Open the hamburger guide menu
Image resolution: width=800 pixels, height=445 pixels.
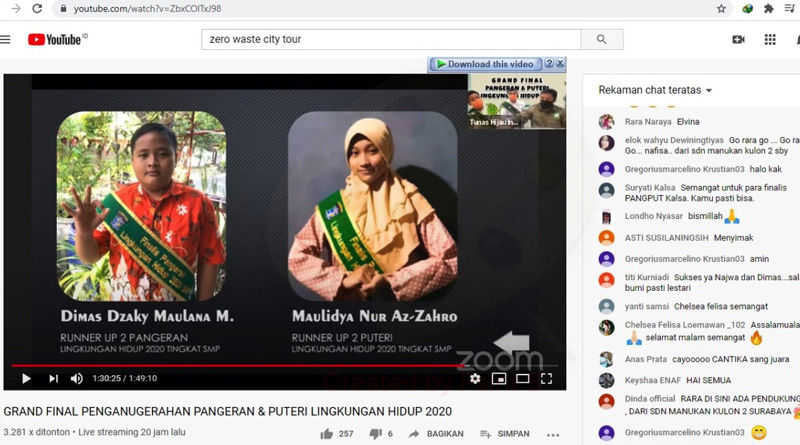6,40
